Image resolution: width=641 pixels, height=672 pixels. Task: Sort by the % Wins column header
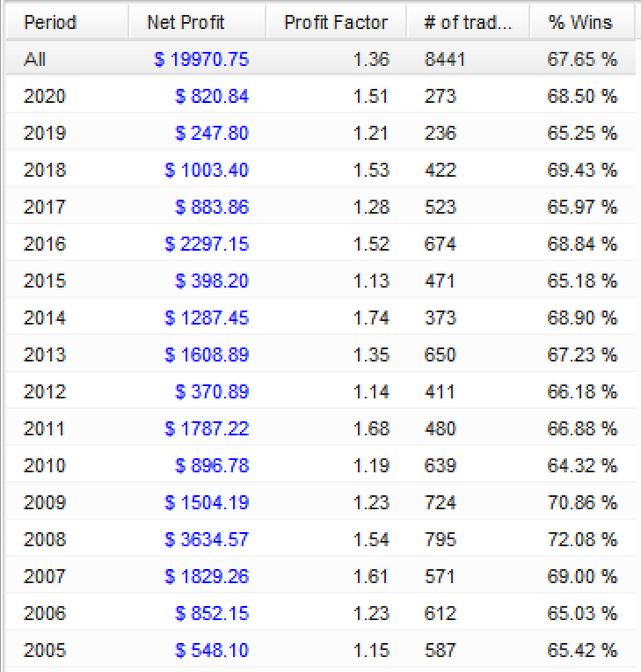click(580, 22)
